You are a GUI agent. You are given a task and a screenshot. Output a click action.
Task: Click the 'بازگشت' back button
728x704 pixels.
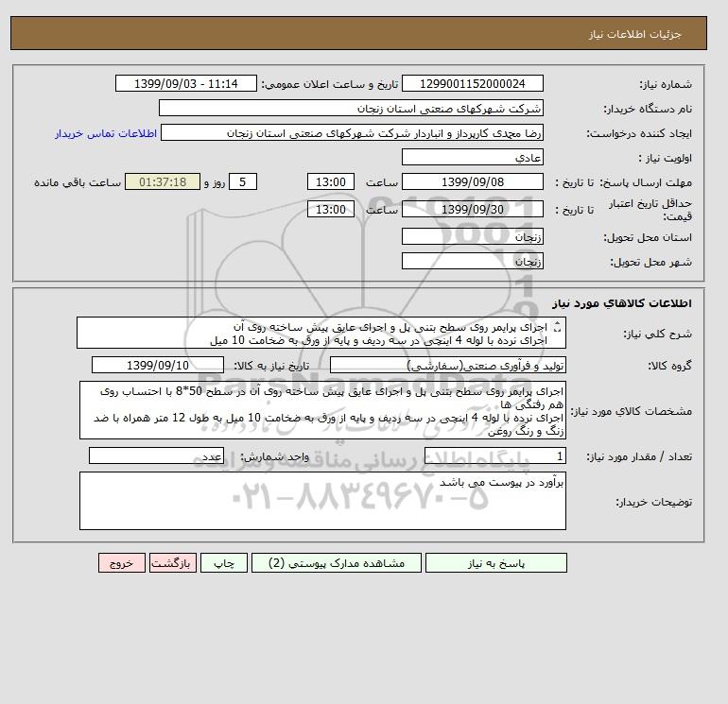pyautogui.click(x=173, y=563)
